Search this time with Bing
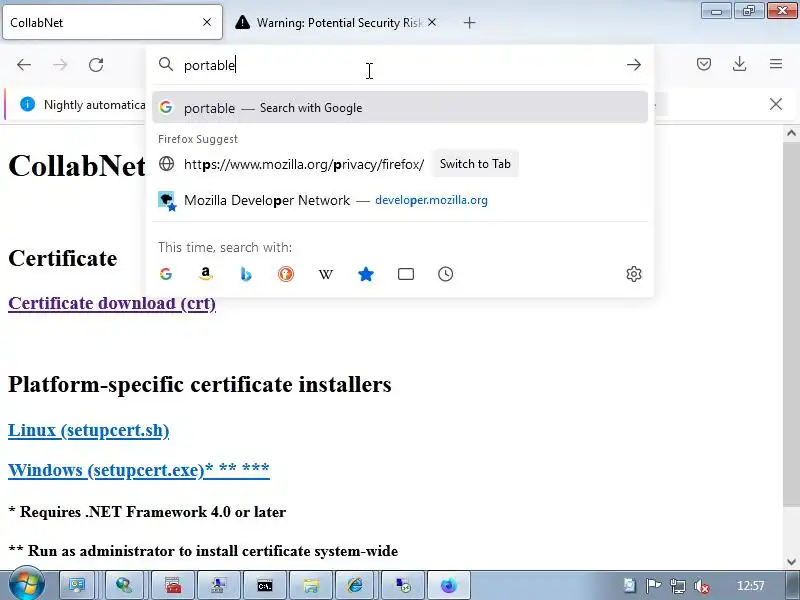Image resolution: width=800 pixels, height=600 pixels. 245,274
